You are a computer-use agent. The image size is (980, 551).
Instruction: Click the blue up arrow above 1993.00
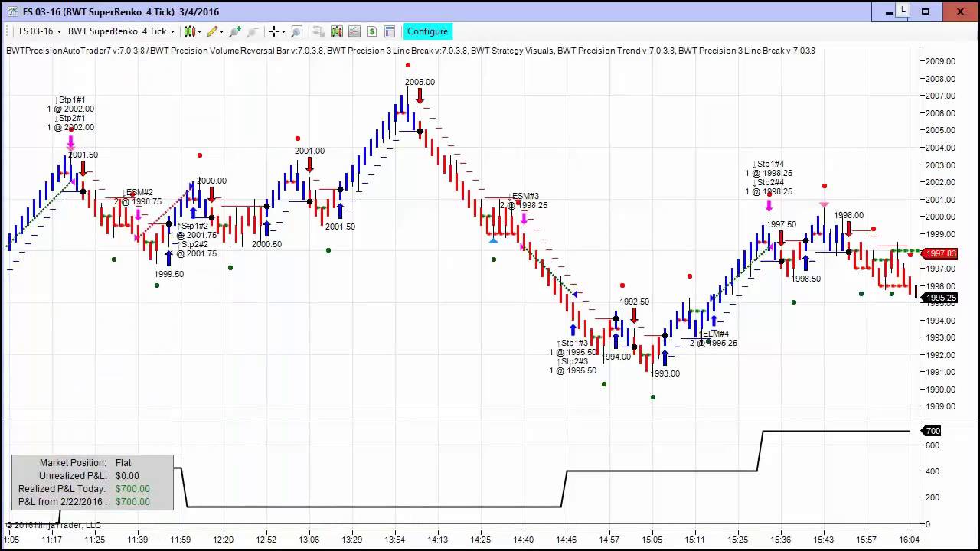tap(665, 357)
